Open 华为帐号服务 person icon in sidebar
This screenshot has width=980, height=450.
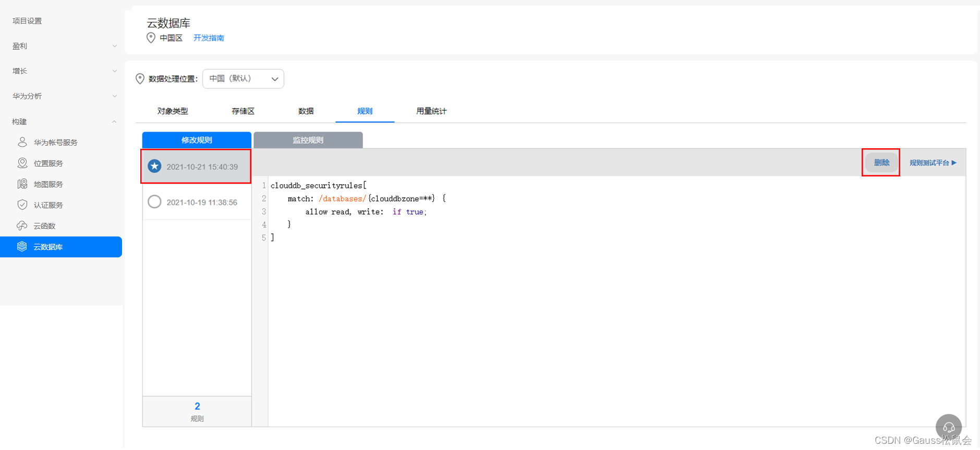(22, 142)
